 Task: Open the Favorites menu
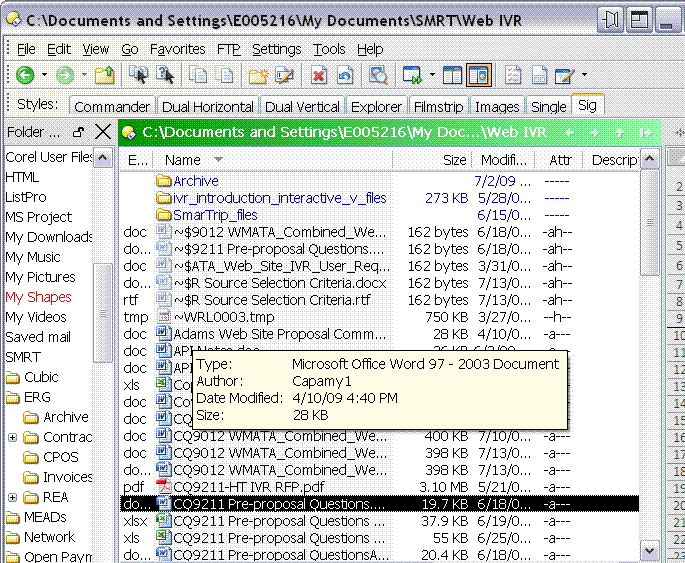click(x=177, y=49)
